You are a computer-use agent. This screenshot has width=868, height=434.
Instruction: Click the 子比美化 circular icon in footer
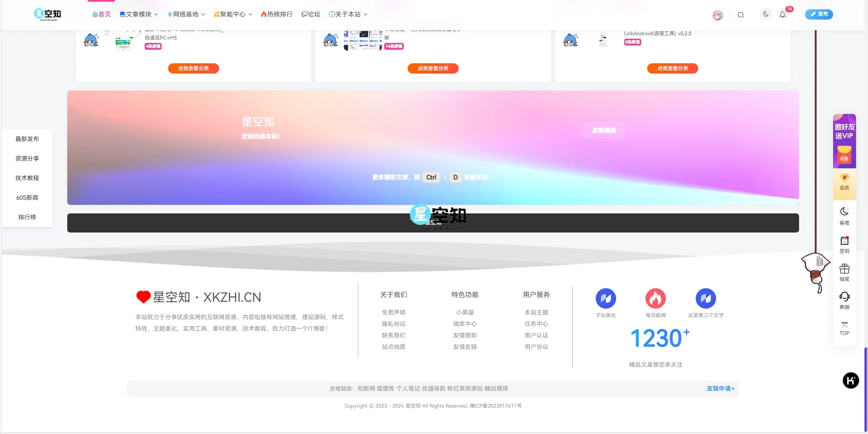point(605,298)
